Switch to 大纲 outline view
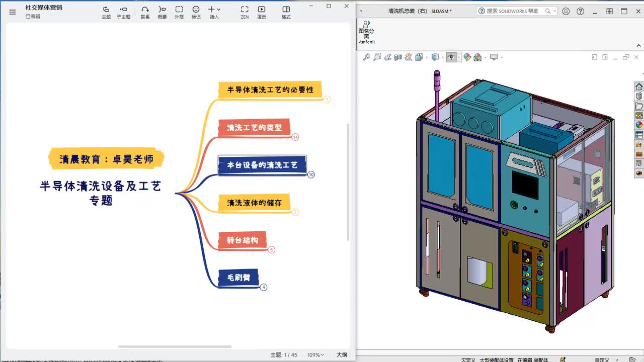Image resolution: width=644 pixels, height=362 pixels. click(342, 355)
